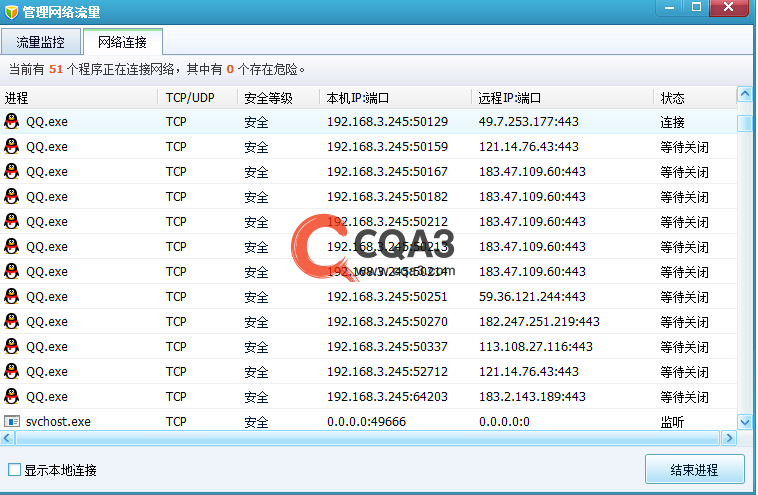Click local address 192.168.3.245:50129
Viewport: 758px width, 495px height.
tap(387, 121)
